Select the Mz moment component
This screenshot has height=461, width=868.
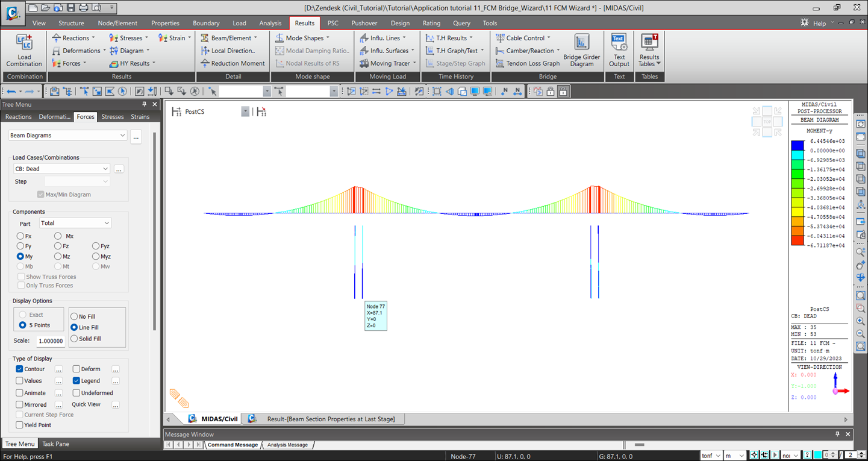58,257
